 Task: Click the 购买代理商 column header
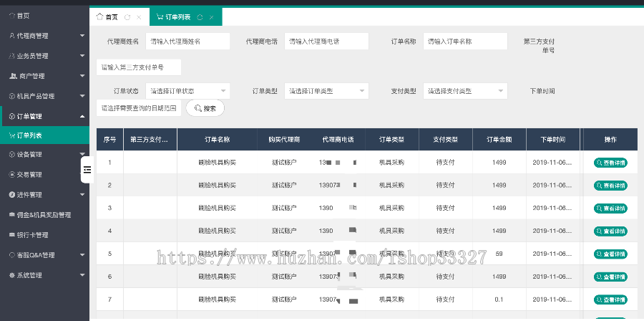coord(284,140)
